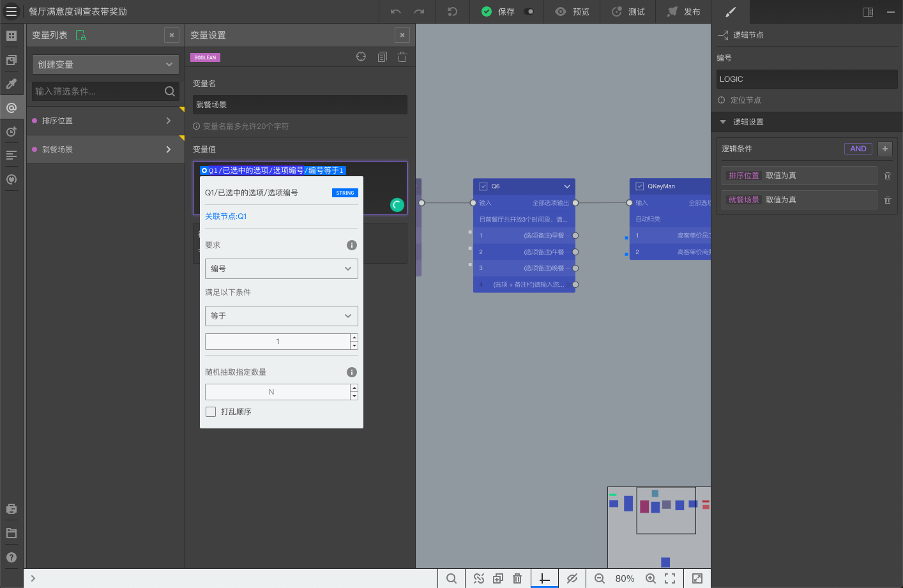Open the @ variables sidebar panel
This screenshot has height=588, width=903.
pos(11,108)
